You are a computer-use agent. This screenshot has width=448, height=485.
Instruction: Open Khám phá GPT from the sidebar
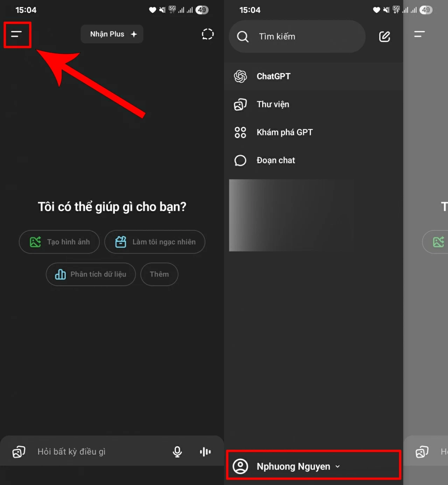coord(284,133)
